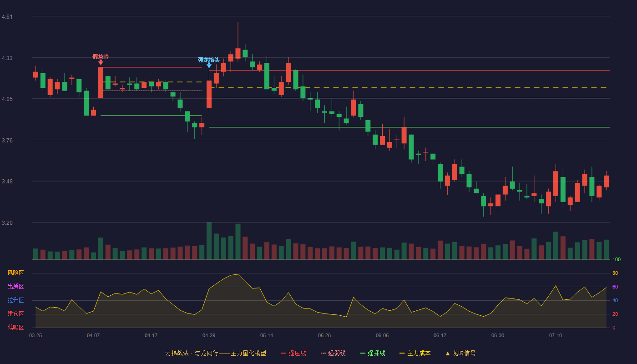Viewport: 637px width, 364px height.
Task: Click the 低吸区 zone label
Action: (x=15, y=327)
